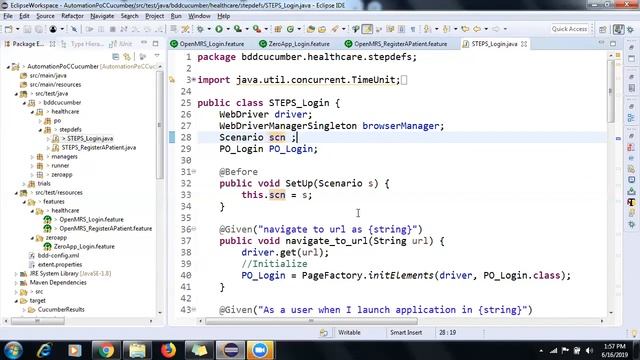Expand the folded import block at line 3
The height and width of the screenshot is (360, 640).
click(194, 80)
